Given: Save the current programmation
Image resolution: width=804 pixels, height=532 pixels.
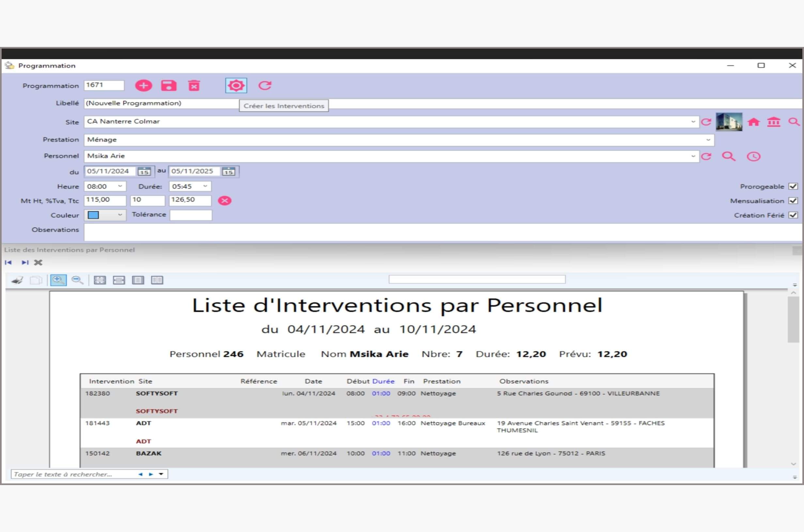Looking at the screenshot, I should tap(169, 85).
